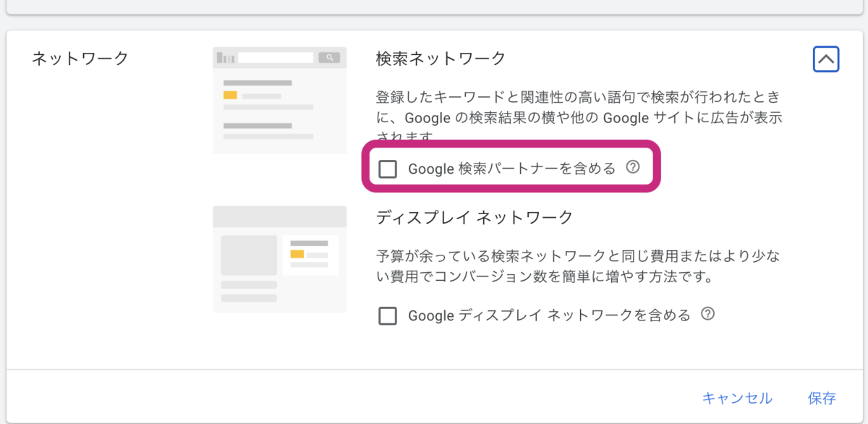Click the 保存 button
The image size is (868, 424).
click(x=821, y=397)
